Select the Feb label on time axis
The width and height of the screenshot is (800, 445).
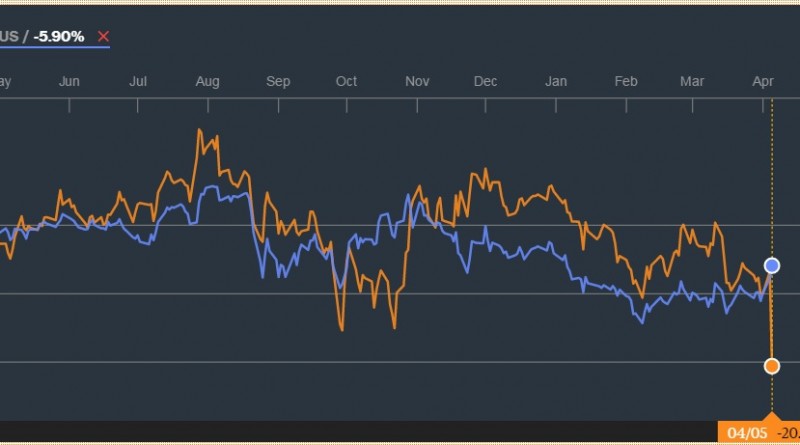tap(627, 81)
